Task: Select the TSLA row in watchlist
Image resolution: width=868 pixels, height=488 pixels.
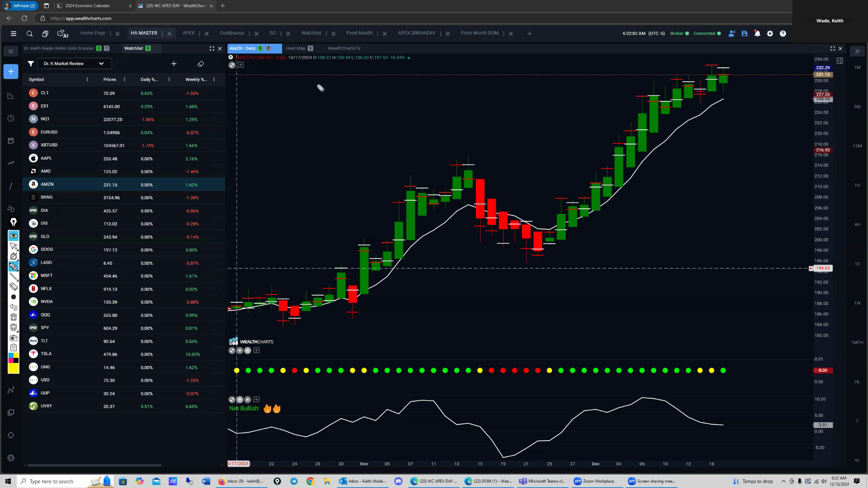Action: pyautogui.click(x=124, y=354)
